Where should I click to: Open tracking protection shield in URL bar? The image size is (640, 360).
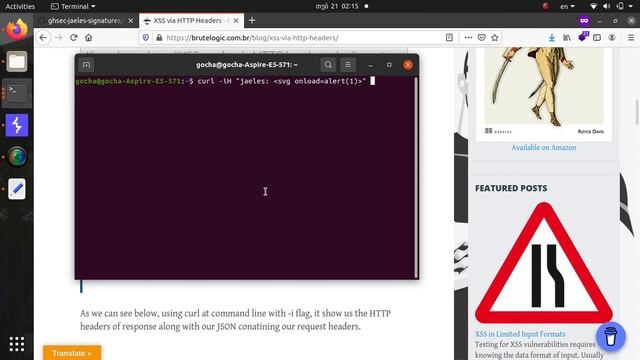coord(146,38)
